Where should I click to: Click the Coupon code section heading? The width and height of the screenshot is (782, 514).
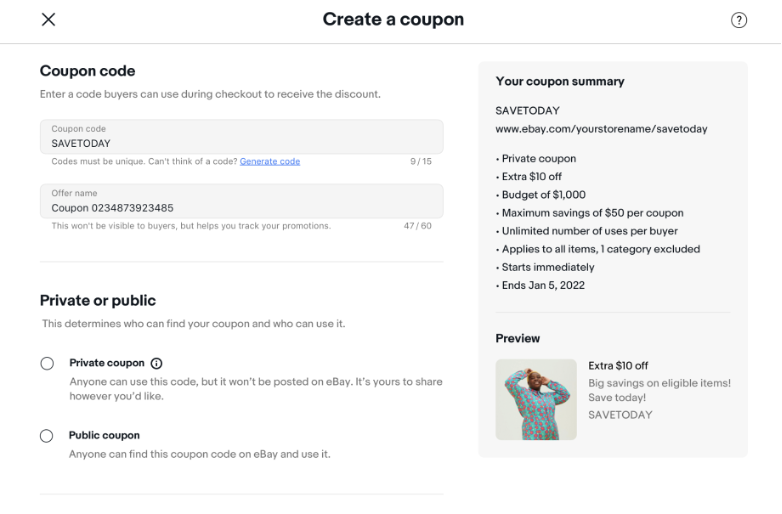(x=87, y=71)
